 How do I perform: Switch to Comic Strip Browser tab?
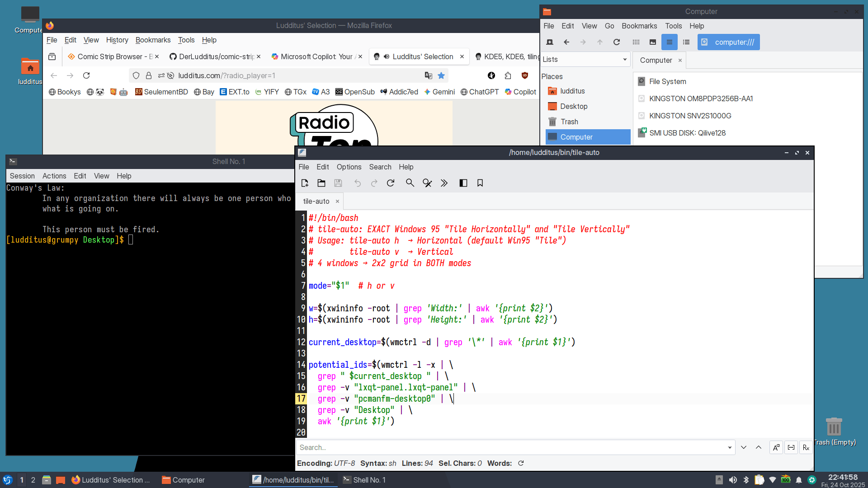coord(110,56)
